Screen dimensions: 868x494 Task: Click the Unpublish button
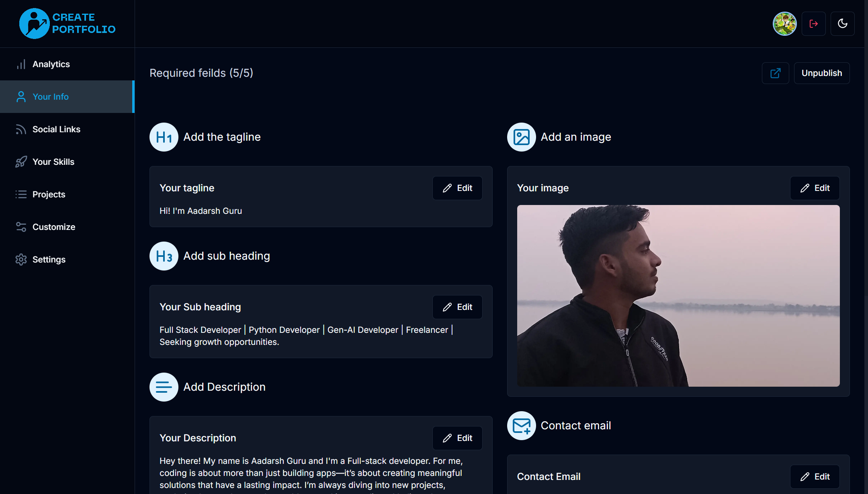822,73
